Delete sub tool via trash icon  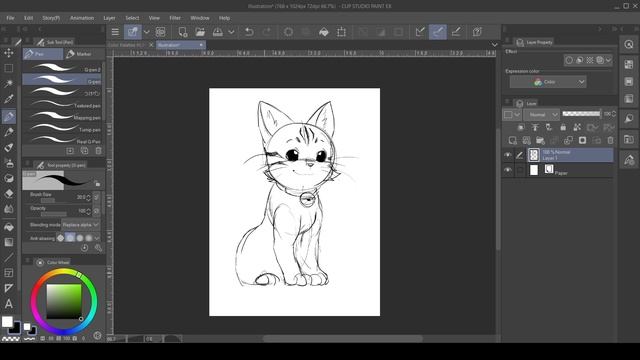98,151
